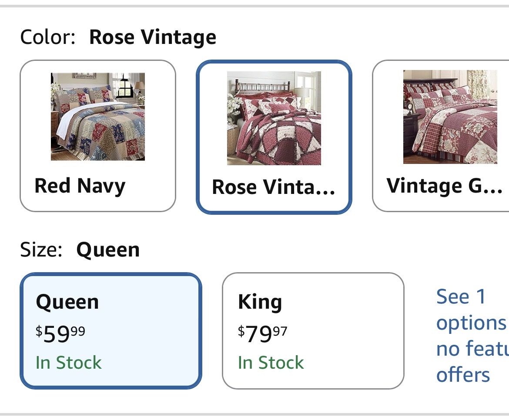Click the Rose Vintage quilt thumbnail image
This screenshot has width=509, height=420.
274,118
